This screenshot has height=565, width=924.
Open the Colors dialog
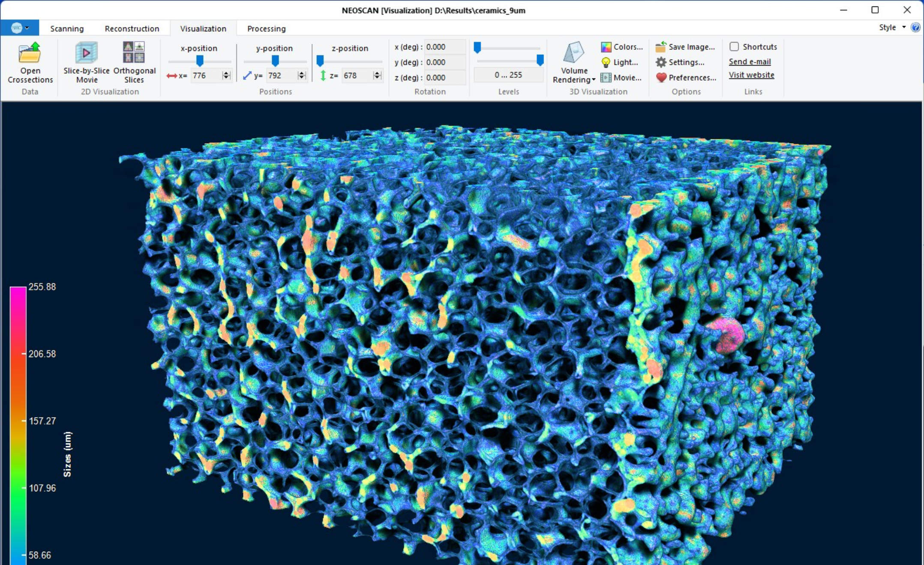click(x=622, y=47)
